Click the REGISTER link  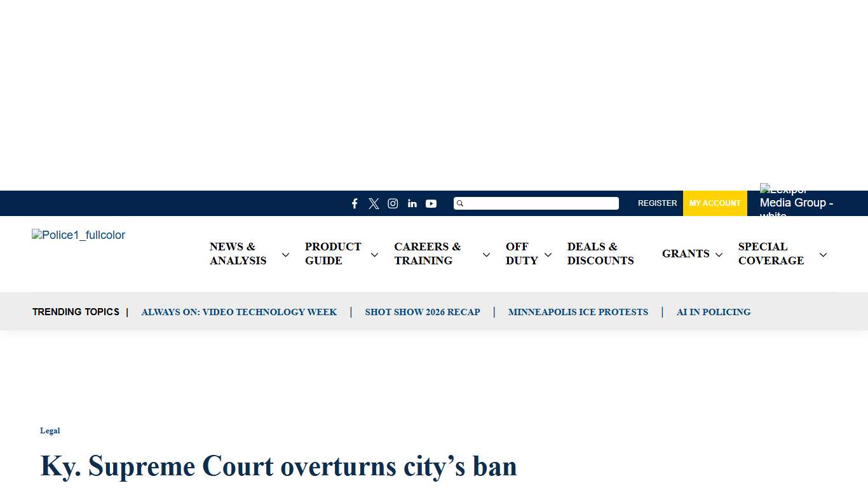point(657,203)
